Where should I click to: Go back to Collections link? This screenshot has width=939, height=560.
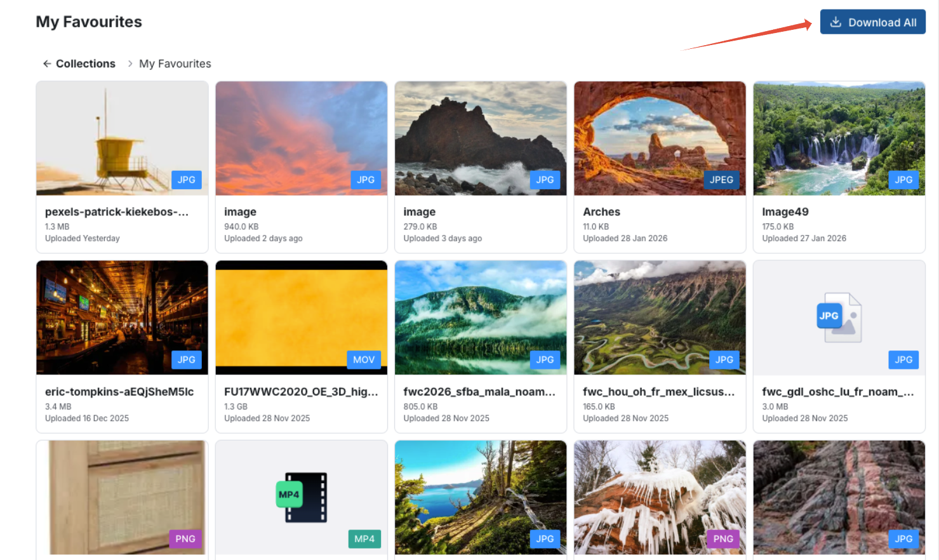point(79,63)
